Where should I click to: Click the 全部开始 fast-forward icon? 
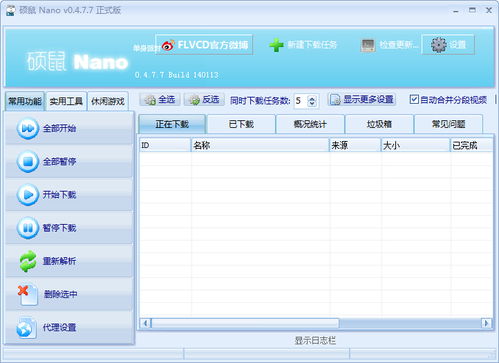click(x=28, y=128)
